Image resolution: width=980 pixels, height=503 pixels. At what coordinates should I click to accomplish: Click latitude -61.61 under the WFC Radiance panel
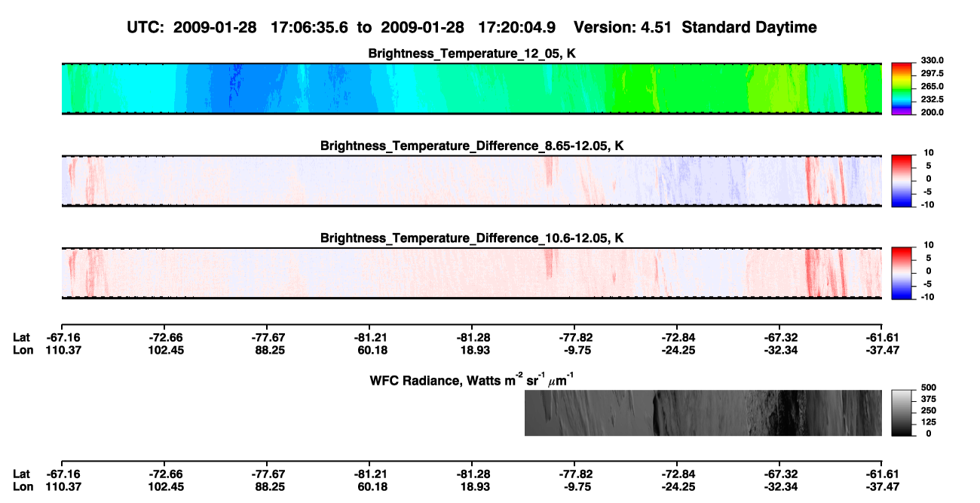881,474
